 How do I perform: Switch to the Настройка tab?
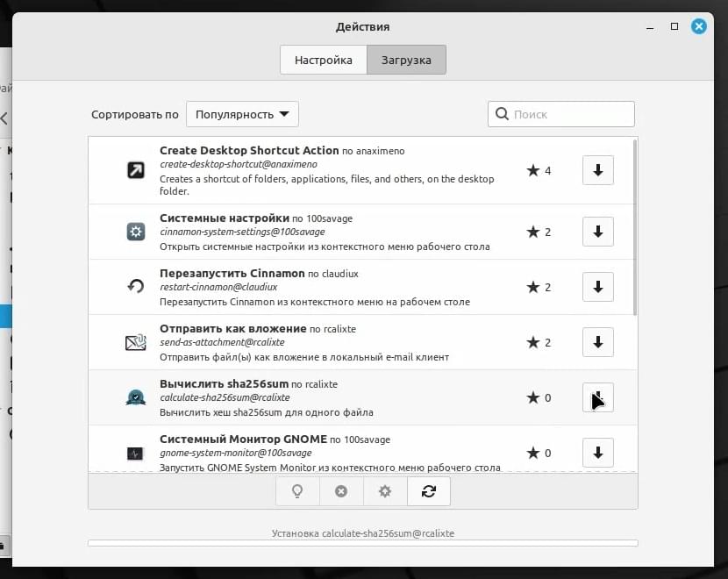323,60
